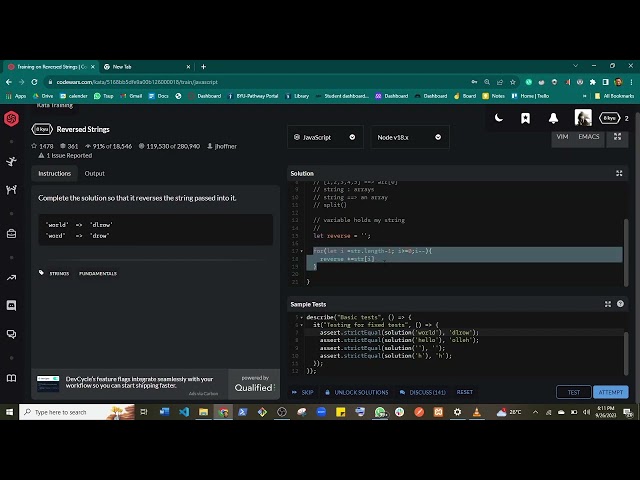Open the Home | Trello bookmark
Viewport: 640px width, 480px height.
coord(530,96)
